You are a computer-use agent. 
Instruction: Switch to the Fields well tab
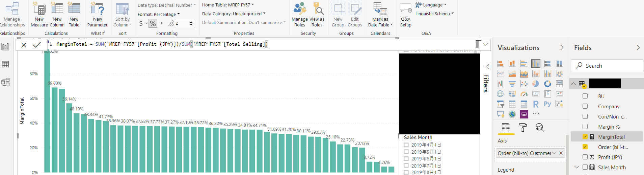click(x=506, y=128)
